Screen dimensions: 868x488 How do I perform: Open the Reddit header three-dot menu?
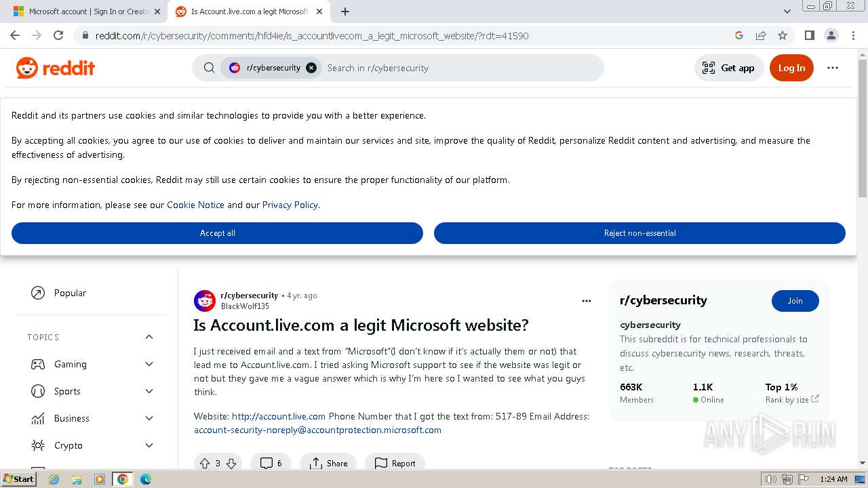pos(833,68)
